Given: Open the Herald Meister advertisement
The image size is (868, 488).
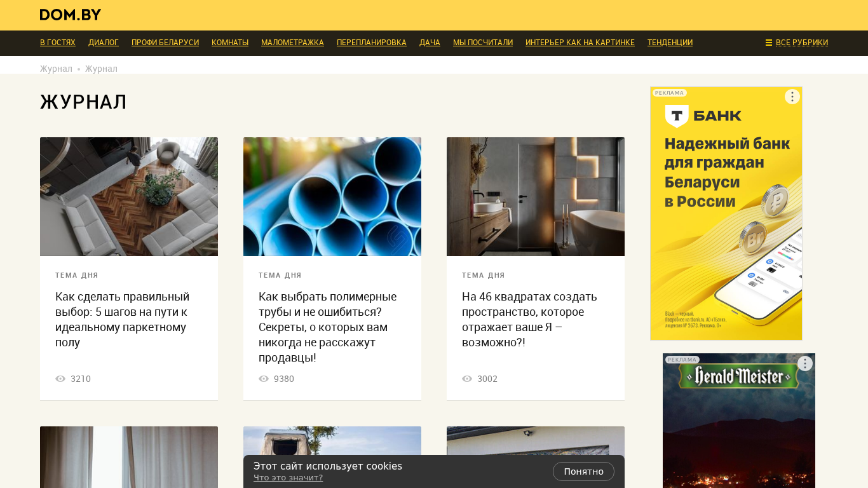Looking at the screenshot, I should [739, 421].
